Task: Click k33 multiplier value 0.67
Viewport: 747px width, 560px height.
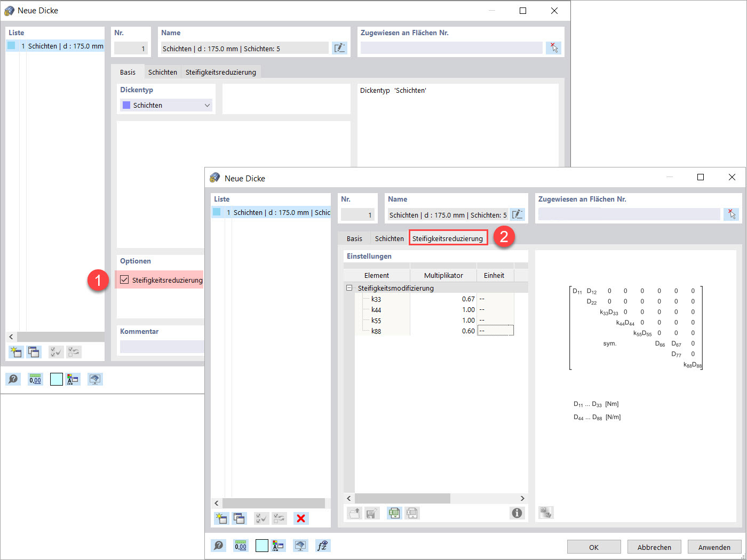Action: (443, 299)
